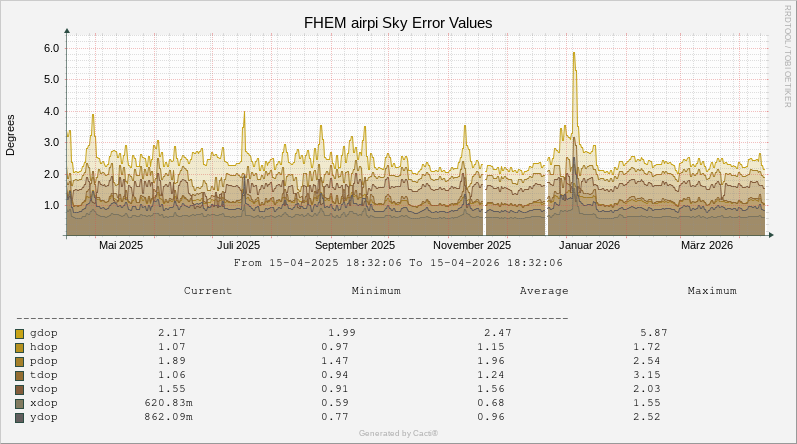Click the ydop legend color swatch
Screen dimensions: 797x444
tap(20, 417)
